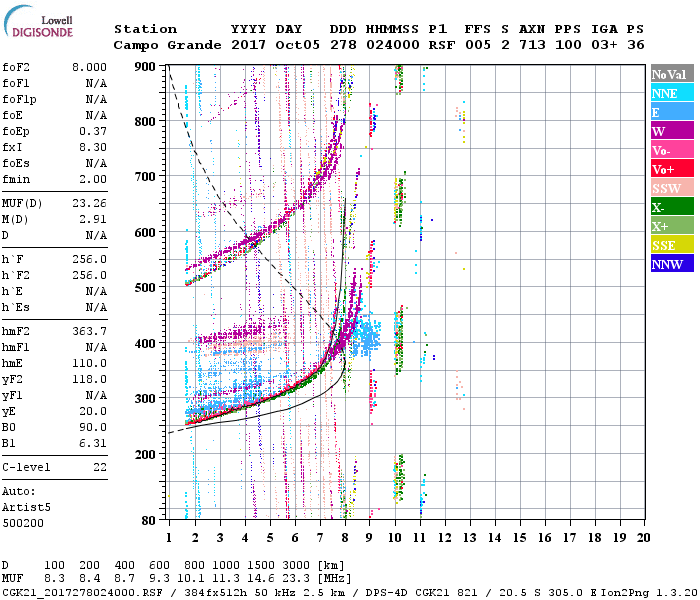This screenshot has height=600, width=700.
Task: Click the foF2 value 8.000
Action: tap(91, 67)
